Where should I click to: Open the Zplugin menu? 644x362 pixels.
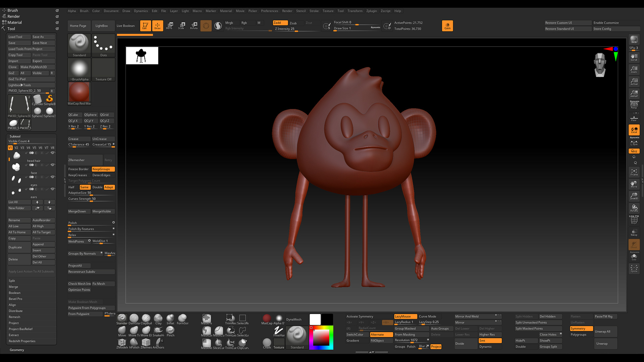pos(371,11)
